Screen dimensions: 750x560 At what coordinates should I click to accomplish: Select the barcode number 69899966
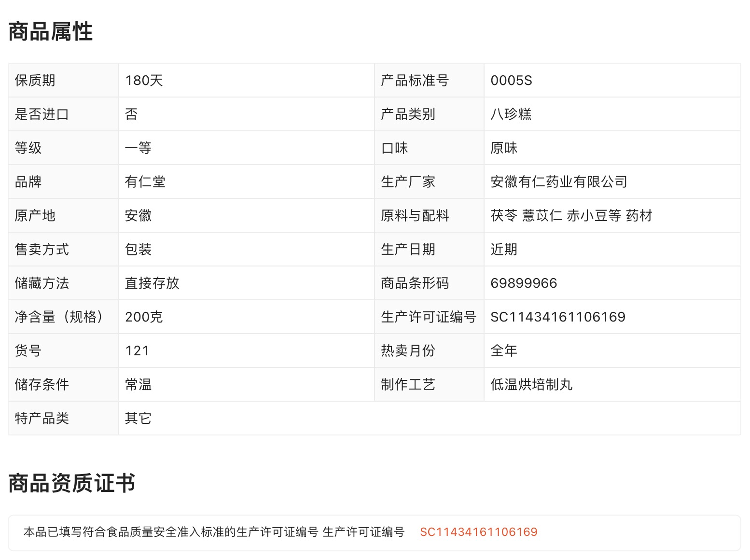524,283
